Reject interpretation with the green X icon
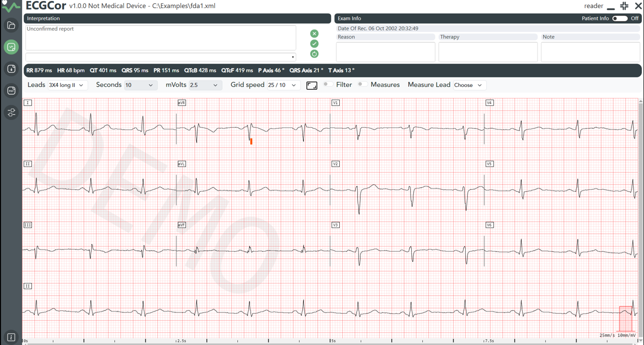 (314, 33)
